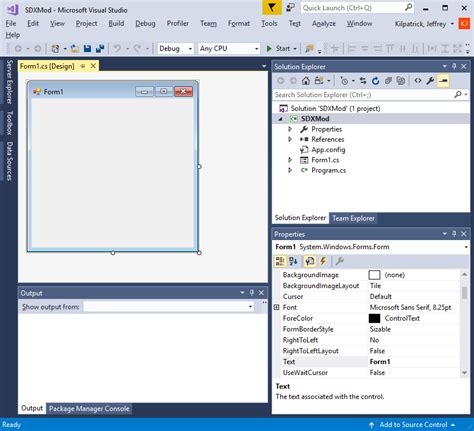Image resolution: width=474 pixels, height=431 pixels.
Task: Click Sync with Active Document icon
Action: [x=363, y=81]
